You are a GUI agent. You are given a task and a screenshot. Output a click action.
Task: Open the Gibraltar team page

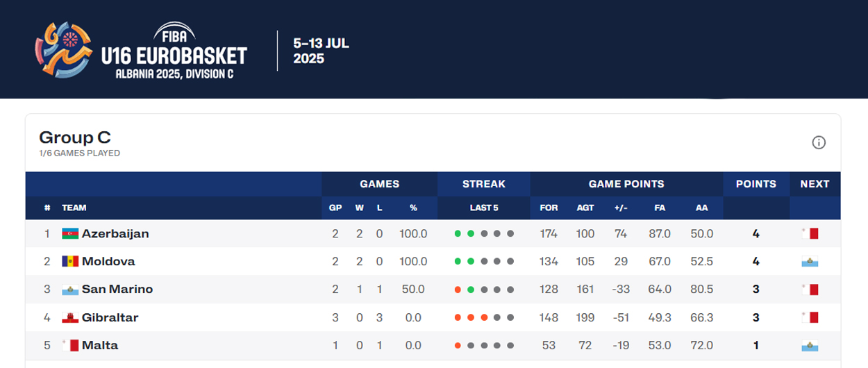tap(110, 317)
